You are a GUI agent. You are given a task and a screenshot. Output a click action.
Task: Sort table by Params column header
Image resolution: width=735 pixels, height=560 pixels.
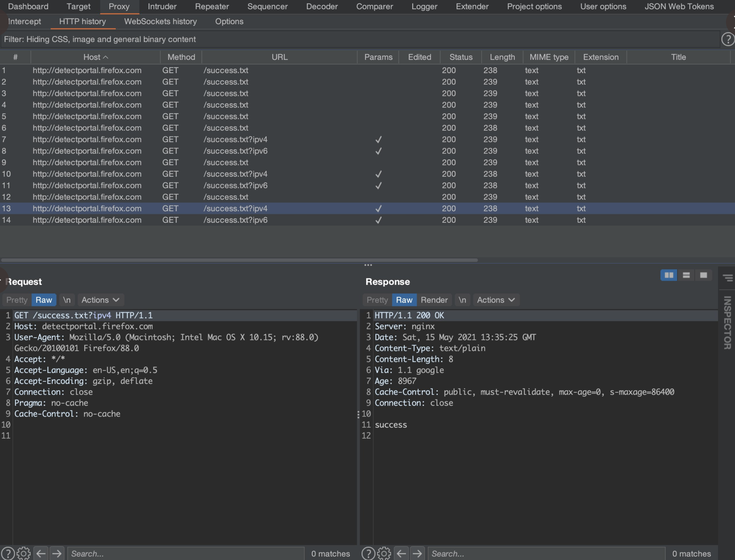[378, 57]
